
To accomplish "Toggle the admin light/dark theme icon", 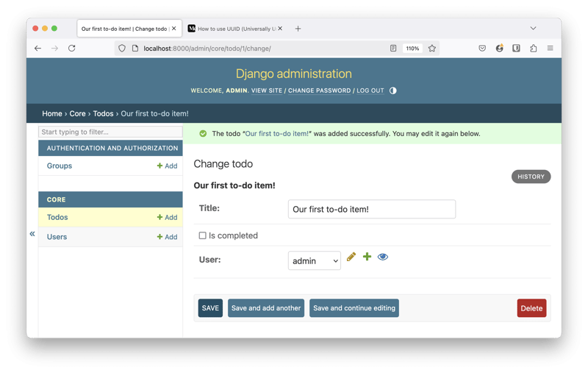I will pos(392,90).
